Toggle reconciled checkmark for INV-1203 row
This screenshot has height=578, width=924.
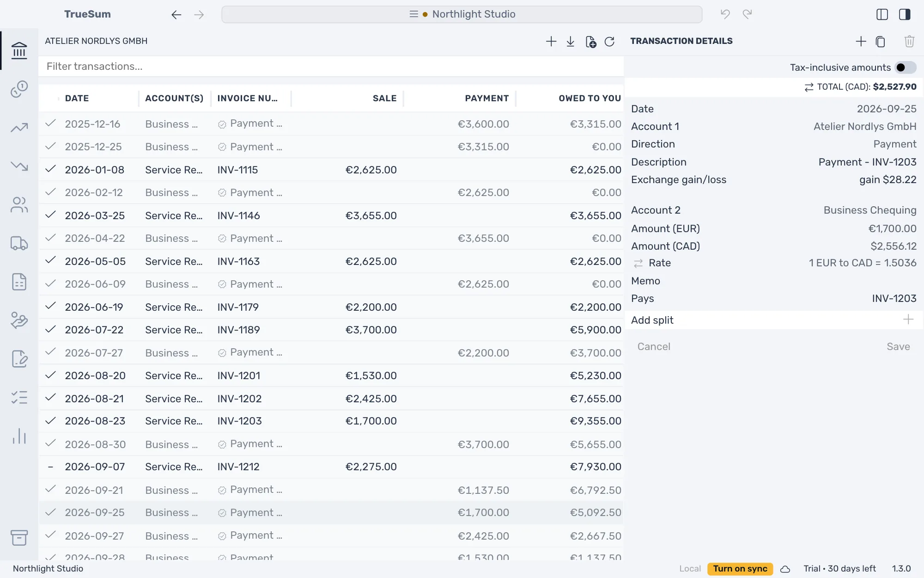[x=50, y=421]
